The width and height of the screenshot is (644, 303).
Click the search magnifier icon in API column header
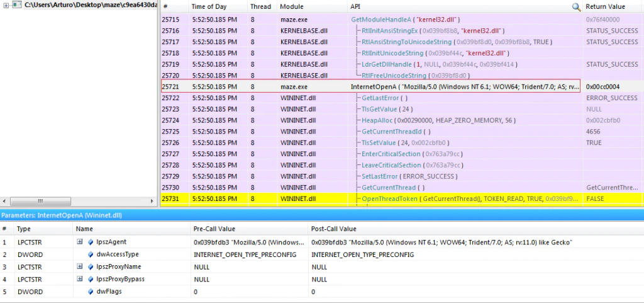pyautogui.click(x=577, y=6)
